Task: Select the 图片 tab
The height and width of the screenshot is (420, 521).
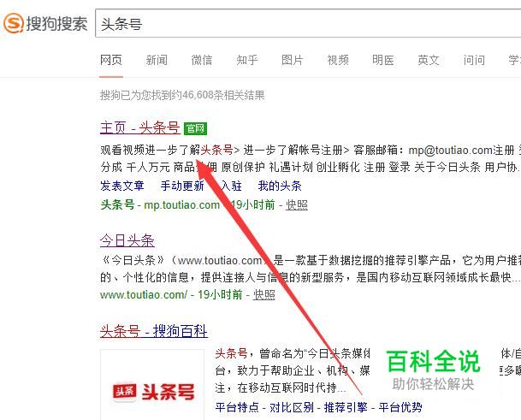Action: pos(293,60)
